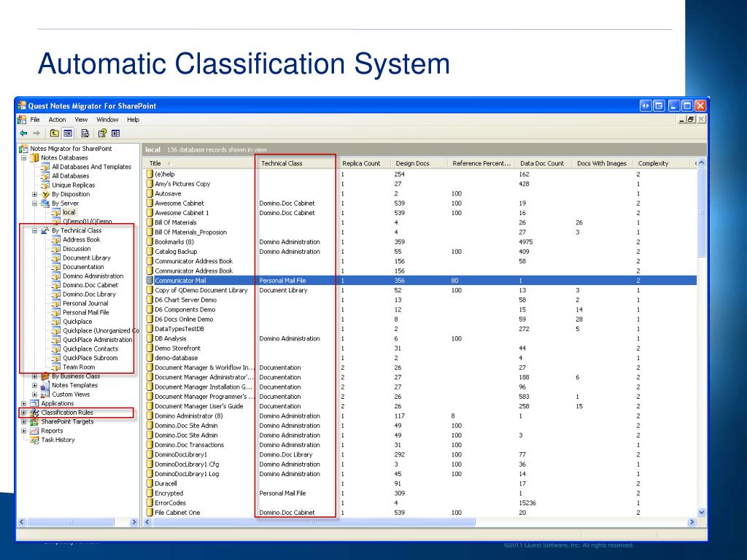This screenshot has width=747, height=560.
Task: Collapse the By Technical Class tree node
Action: pos(34,230)
